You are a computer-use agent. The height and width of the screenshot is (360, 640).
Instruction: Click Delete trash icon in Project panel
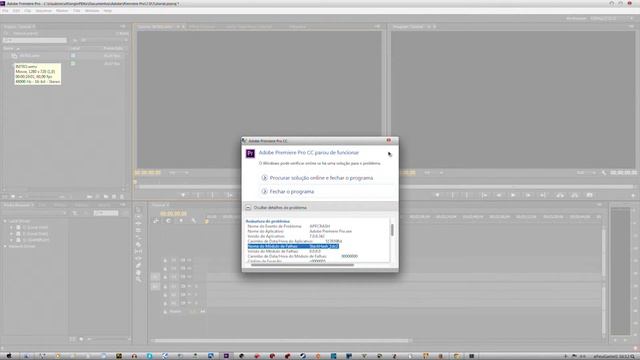[x=122, y=197]
